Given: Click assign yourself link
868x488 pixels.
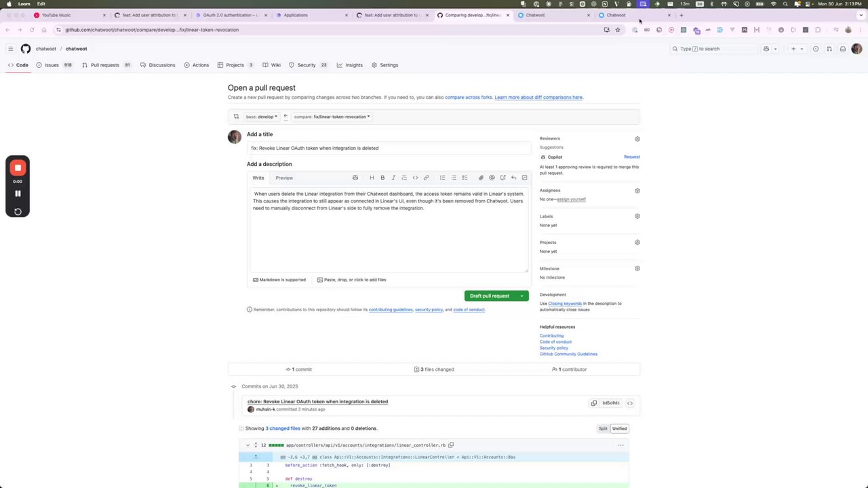Looking at the screenshot, I should pos(571,199).
